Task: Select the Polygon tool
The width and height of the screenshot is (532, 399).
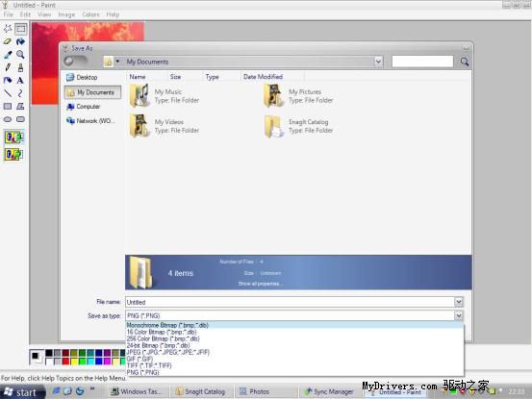Action: pos(20,107)
